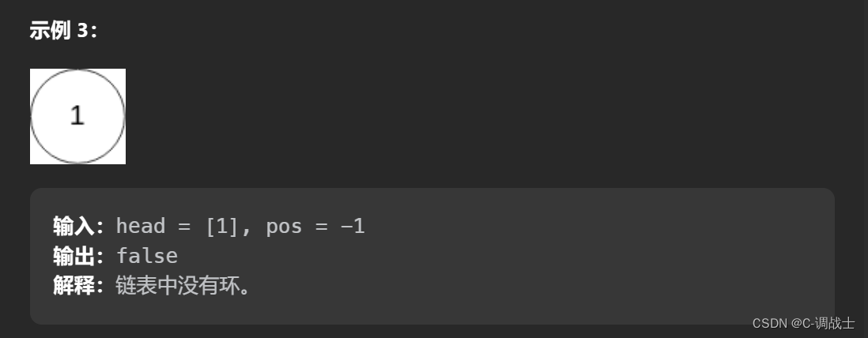Click the number 1 inside the circle
The width and height of the screenshot is (868, 338).
(77, 116)
